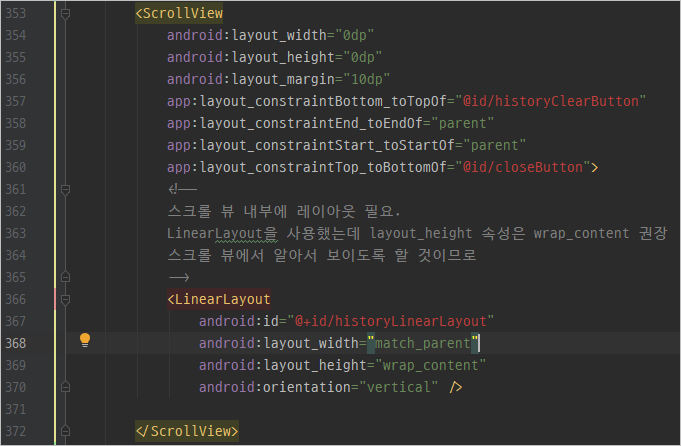Toggle the comment end fold marker at line 365
Screen dimensions: 681x446
pos(66,277)
